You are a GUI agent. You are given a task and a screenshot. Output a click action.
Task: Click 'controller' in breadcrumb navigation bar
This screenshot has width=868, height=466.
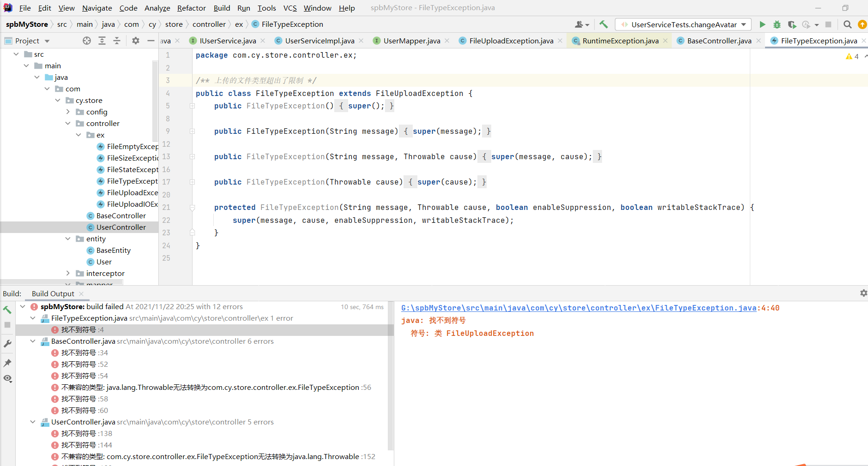(x=209, y=24)
